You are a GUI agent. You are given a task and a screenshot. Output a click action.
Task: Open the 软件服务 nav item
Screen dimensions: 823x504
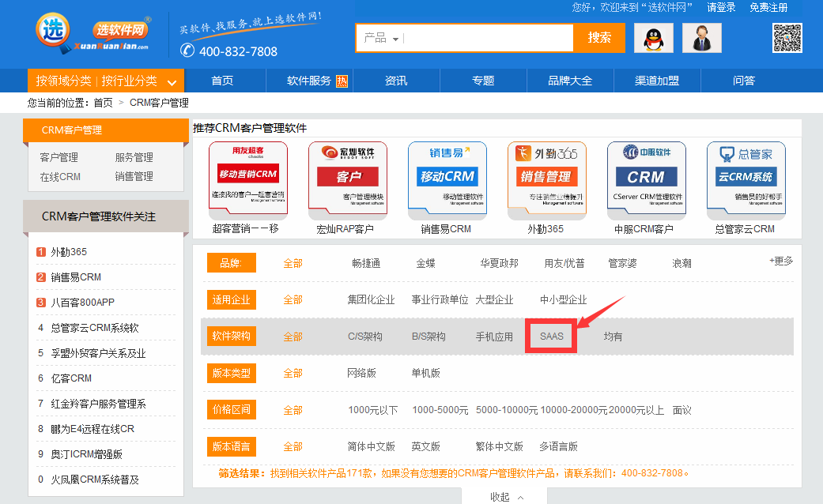coord(308,81)
